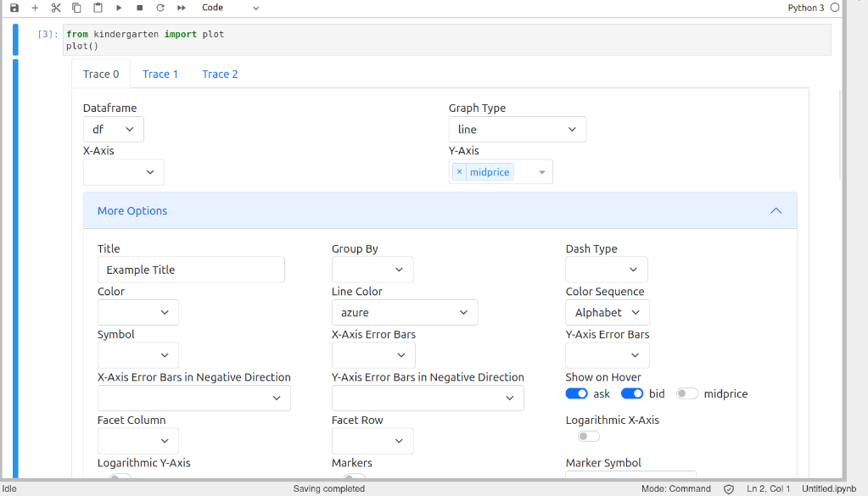Click the Title input field
Viewport: 868px width, 496px height.
point(191,270)
